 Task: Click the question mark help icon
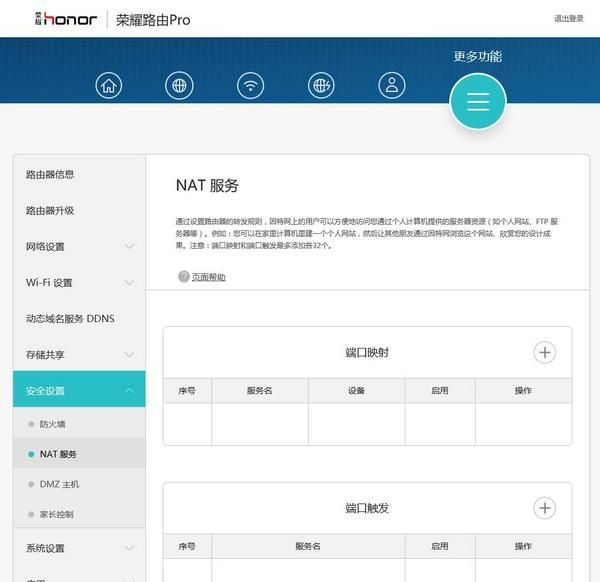coord(184,276)
